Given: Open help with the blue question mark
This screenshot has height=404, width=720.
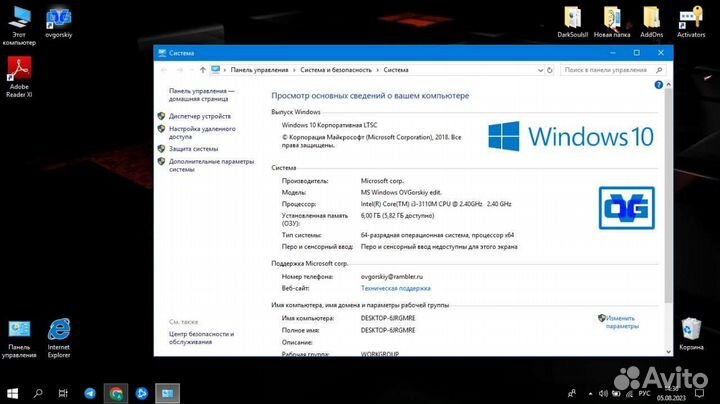Looking at the screenshot, I should [x=658, y=85].
